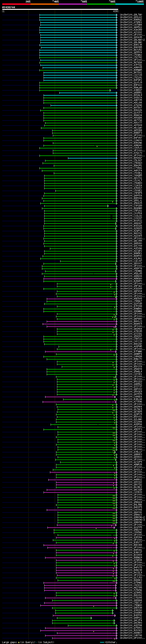Select hit label UniRef100_B9FAI0

coord(131,85)
